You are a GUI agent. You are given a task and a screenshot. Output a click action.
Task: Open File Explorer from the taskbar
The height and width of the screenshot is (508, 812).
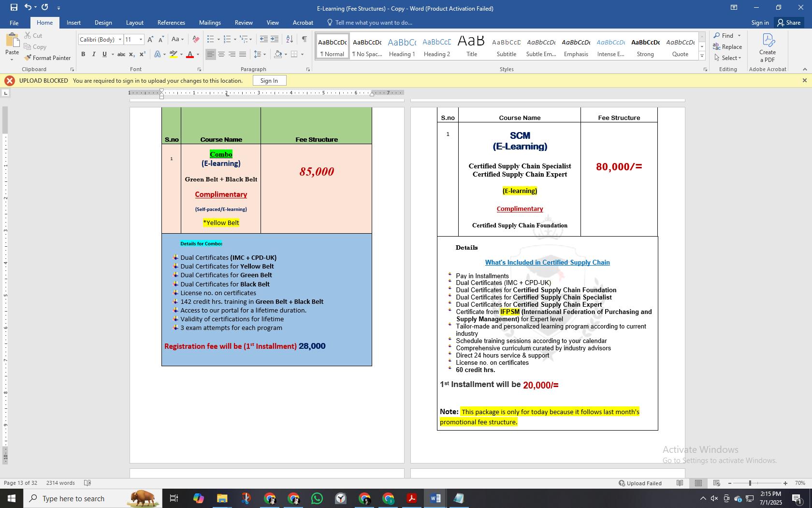[222, 498]
